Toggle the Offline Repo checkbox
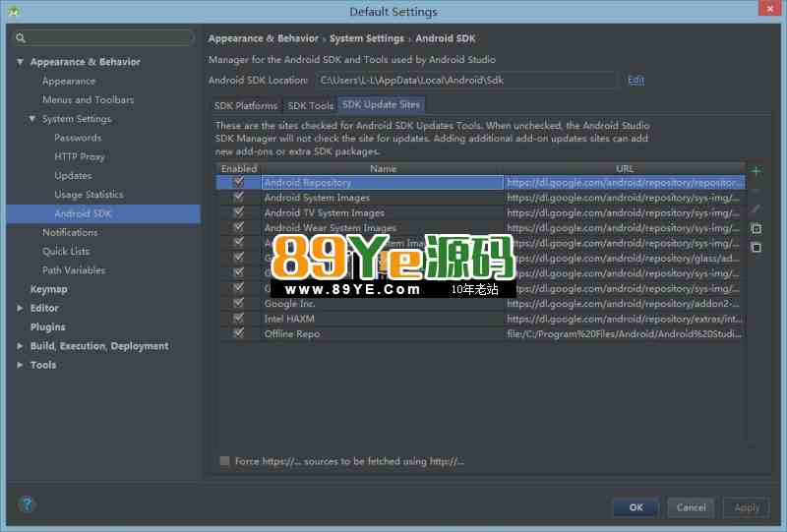This screenshot has width=787, height=532. coord(239,333)
